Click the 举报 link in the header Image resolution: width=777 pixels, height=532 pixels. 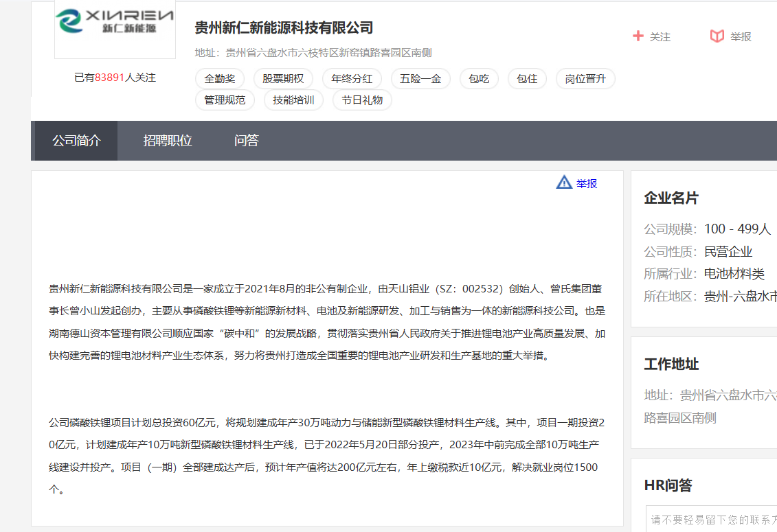741,36
